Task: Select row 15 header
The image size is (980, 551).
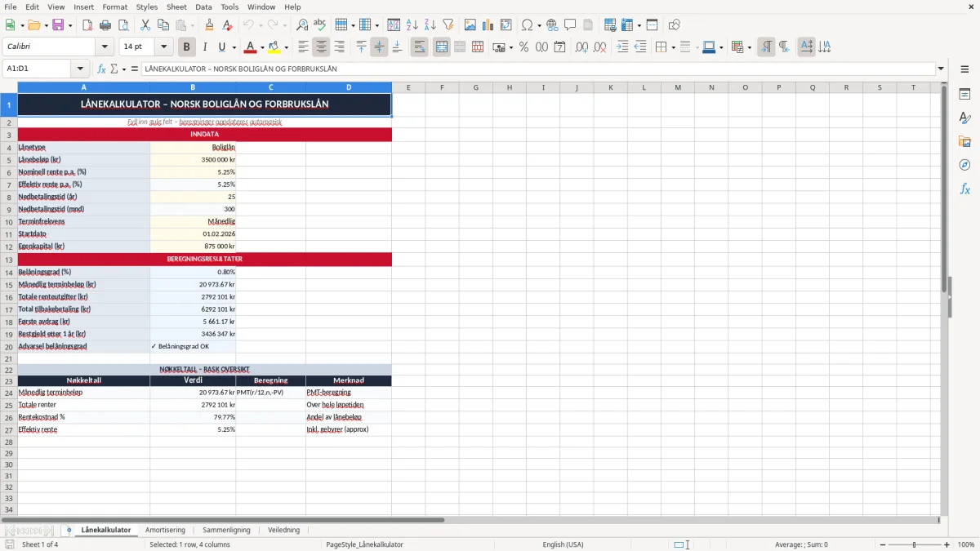Action: [x=9, y=285]
